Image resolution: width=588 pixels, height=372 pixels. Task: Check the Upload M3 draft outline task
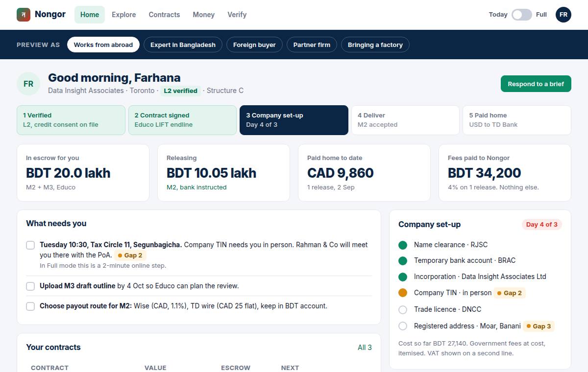[30, 286]
